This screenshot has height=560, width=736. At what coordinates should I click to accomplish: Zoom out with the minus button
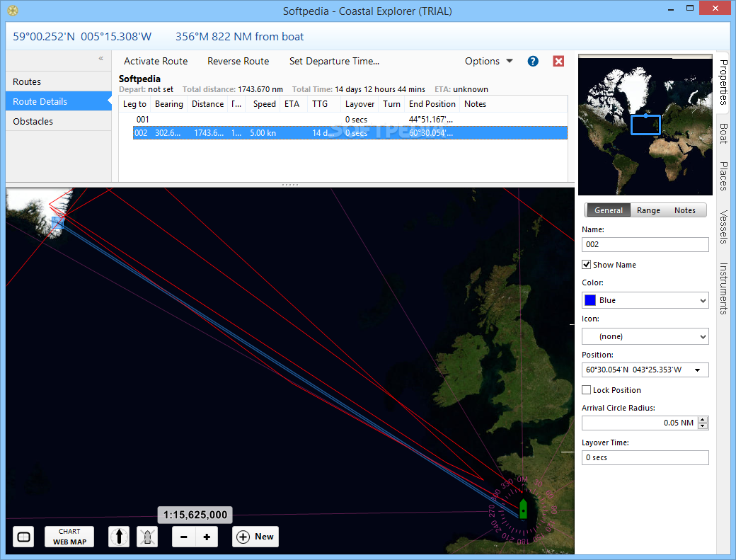click(x=183, y=537)
